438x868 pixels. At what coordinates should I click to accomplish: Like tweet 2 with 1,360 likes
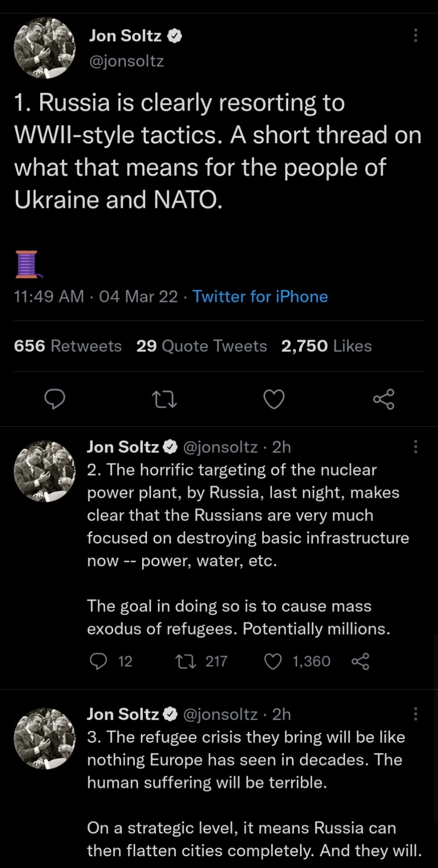pos(273,662)
